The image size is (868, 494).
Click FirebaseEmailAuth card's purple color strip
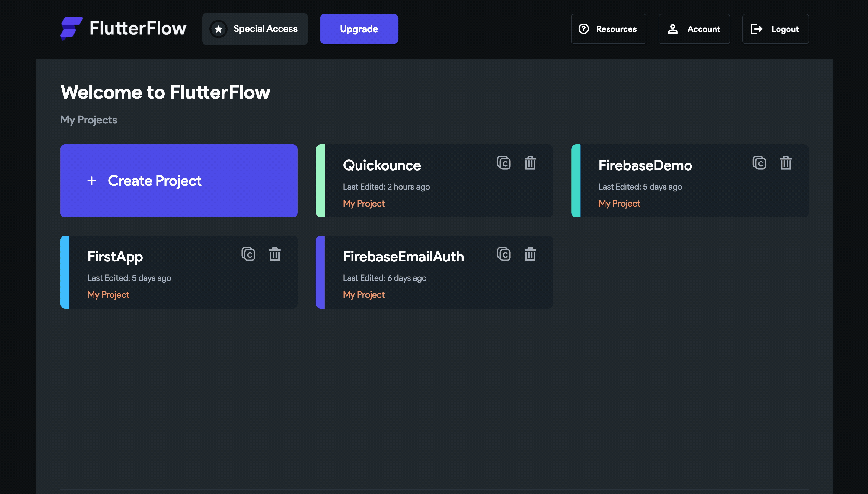321,272
